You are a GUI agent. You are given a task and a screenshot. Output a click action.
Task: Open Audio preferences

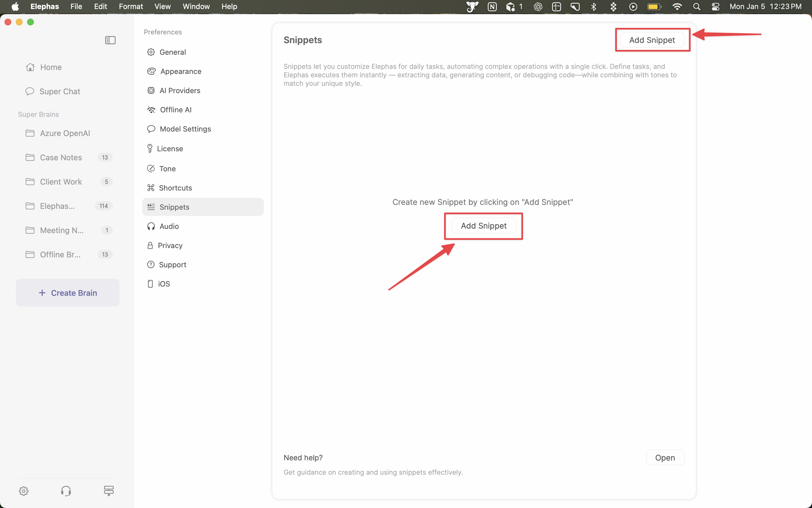coord(203,226)
